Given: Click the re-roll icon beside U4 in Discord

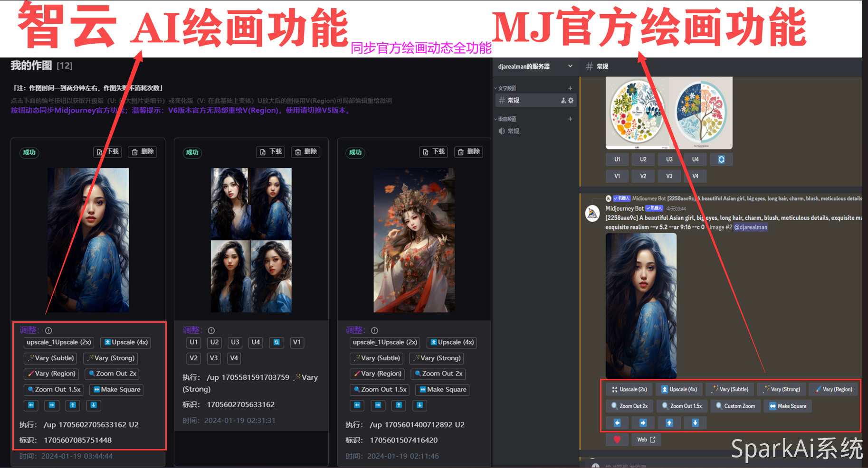Looking at the screenshot, I should (x=721, y=159).
